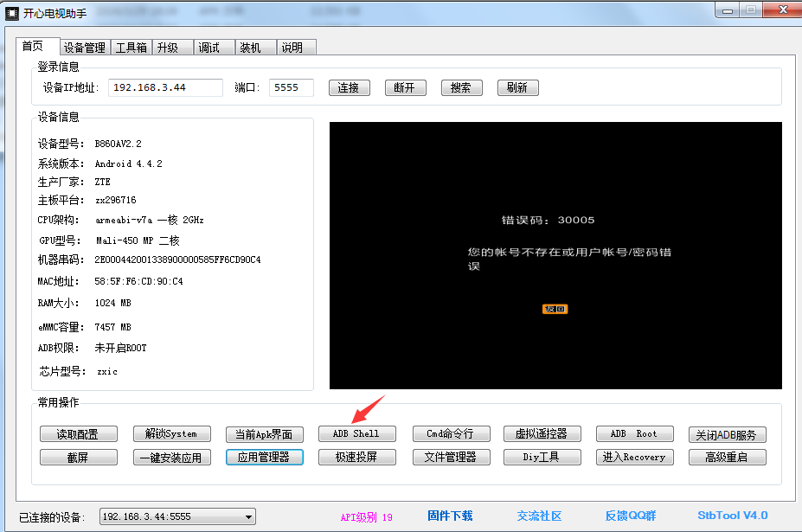Click the 反馈QQ群 feedback link

(633, 516)
